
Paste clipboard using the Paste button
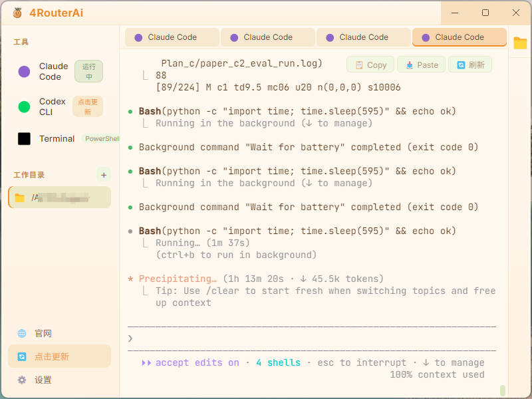[x=421, y=65]
